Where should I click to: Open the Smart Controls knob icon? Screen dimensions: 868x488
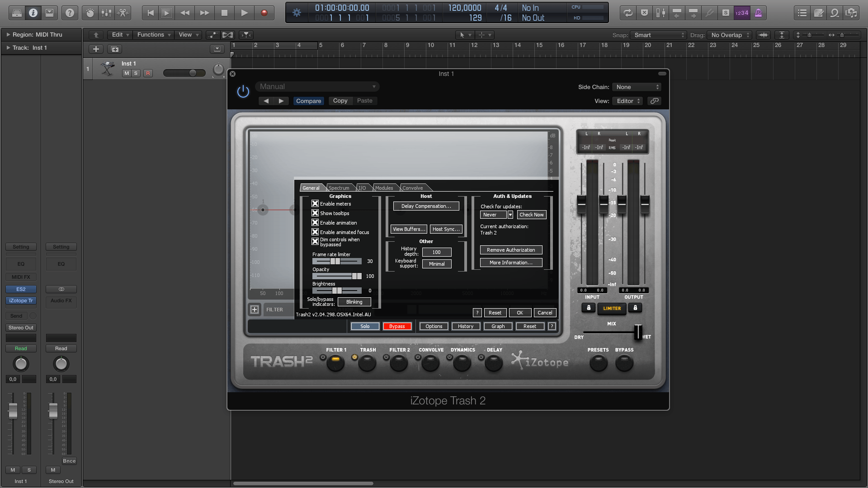coord(90,13)
